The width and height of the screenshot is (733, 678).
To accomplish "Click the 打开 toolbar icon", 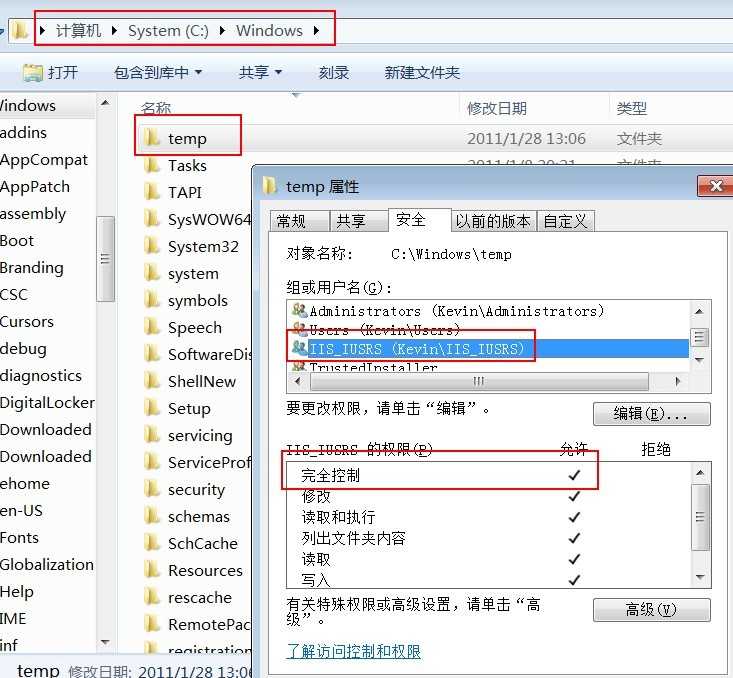I will point(33,72).
